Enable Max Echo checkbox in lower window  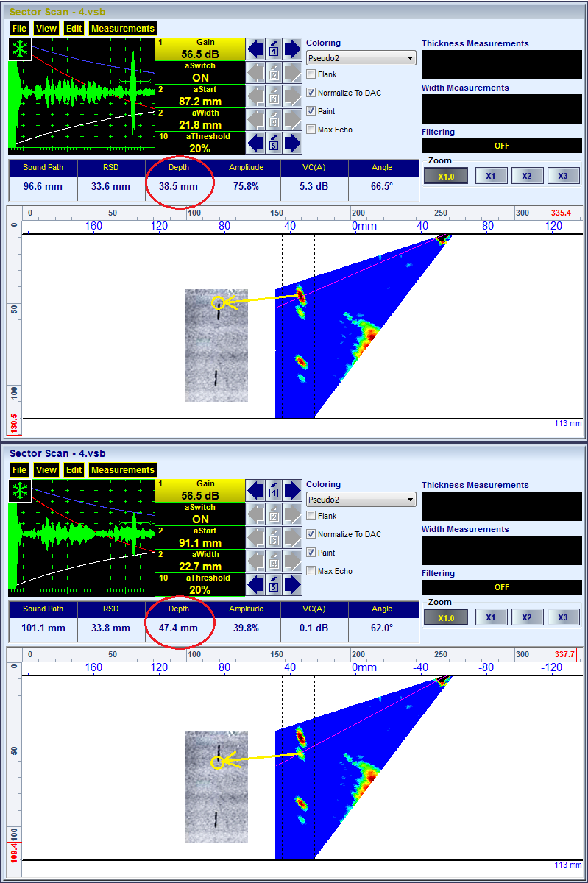tap(311, 571)
